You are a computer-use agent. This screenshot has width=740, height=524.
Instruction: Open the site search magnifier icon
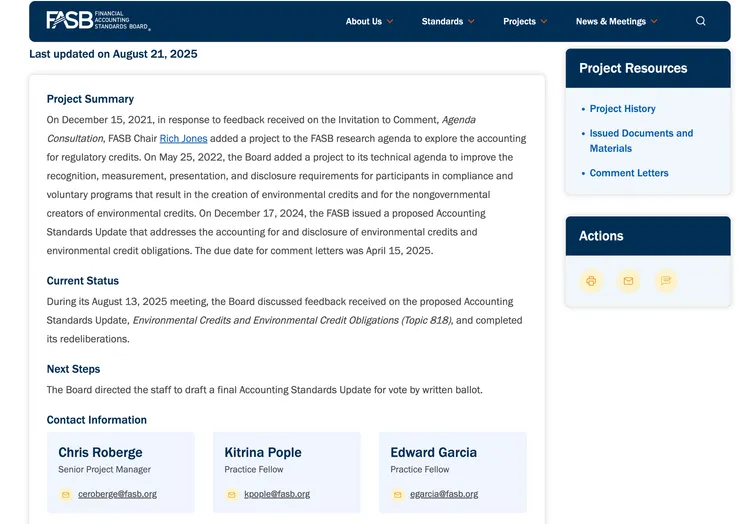[x=700, y=21]
